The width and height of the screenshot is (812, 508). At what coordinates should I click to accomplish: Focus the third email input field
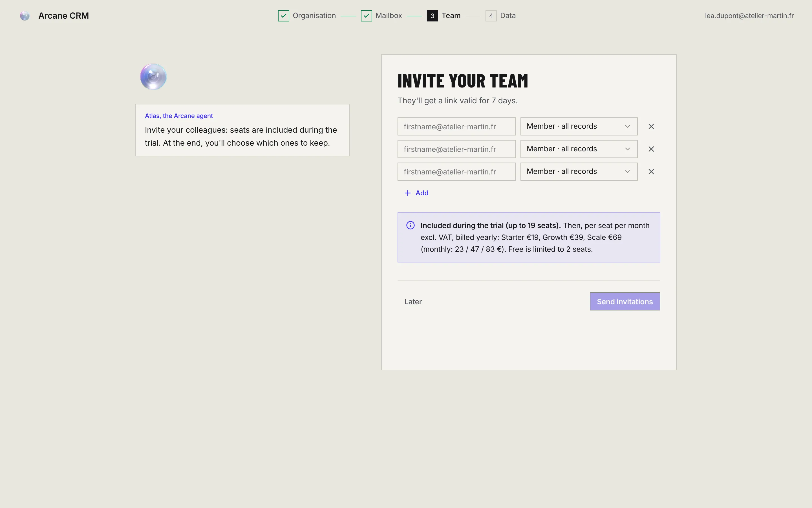[x=456, y=171]
